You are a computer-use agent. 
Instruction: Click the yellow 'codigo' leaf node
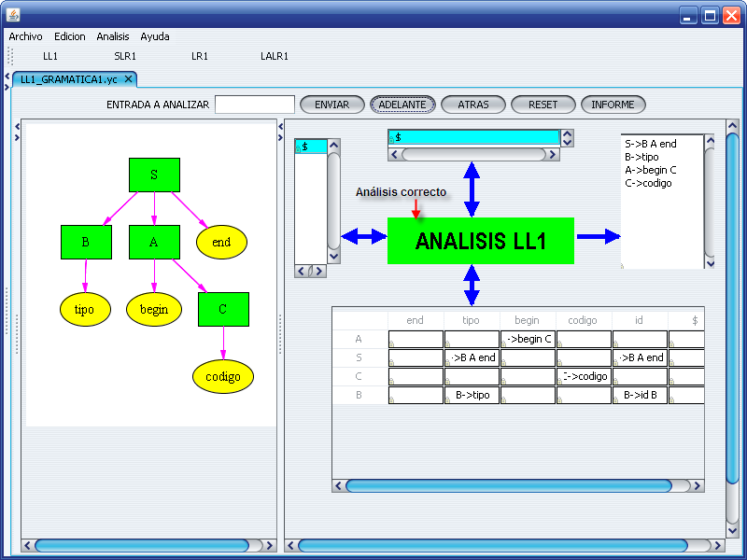coord(223,376)
